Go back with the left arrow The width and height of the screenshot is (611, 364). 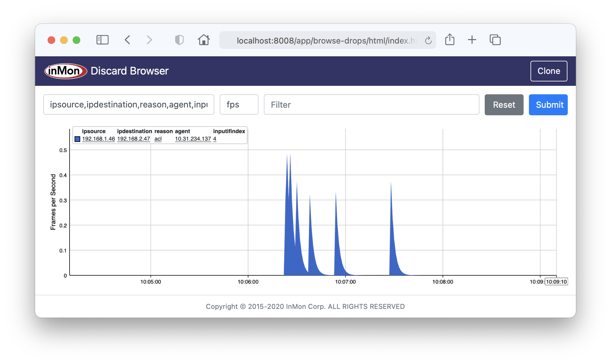point(127,40)
